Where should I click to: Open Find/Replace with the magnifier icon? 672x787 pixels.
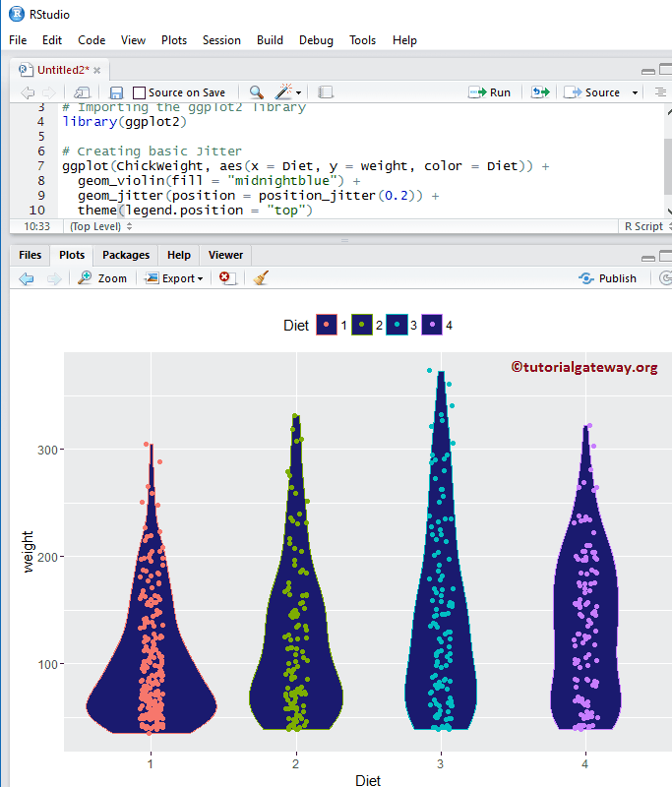coord(256,91)
